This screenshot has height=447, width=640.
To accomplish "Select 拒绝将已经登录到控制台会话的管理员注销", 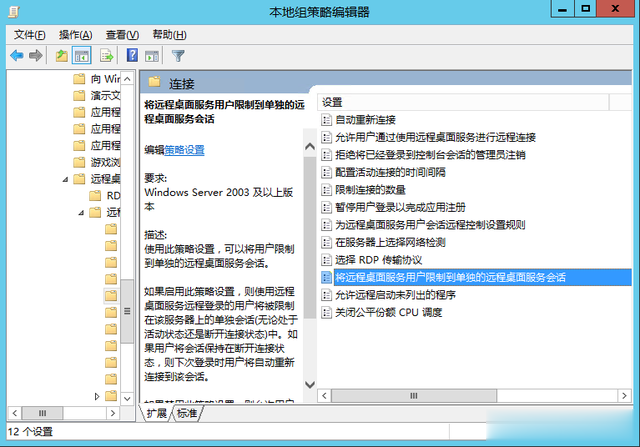I will (x=430, y=155).
